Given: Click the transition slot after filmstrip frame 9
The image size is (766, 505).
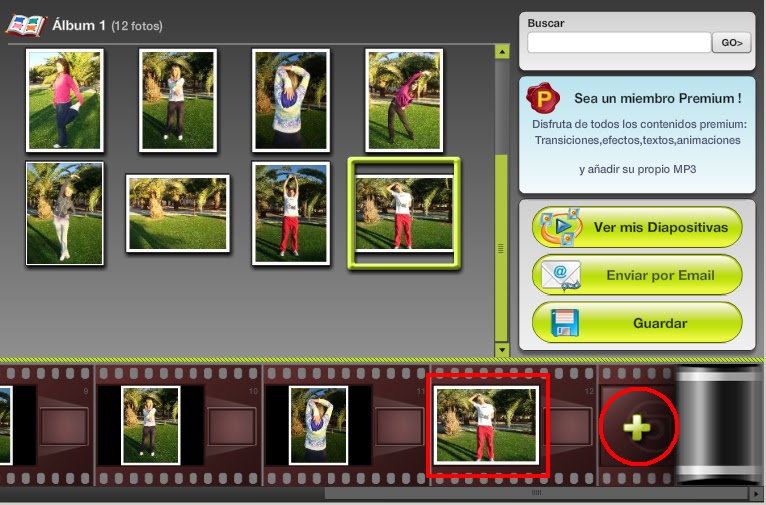Looking at the screenshot, I should click(64, 427).
